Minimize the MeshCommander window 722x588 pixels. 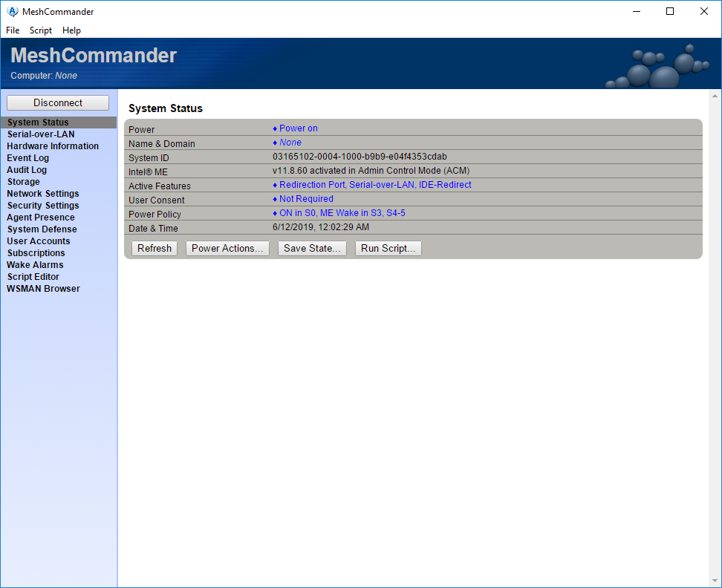(637, 11)
